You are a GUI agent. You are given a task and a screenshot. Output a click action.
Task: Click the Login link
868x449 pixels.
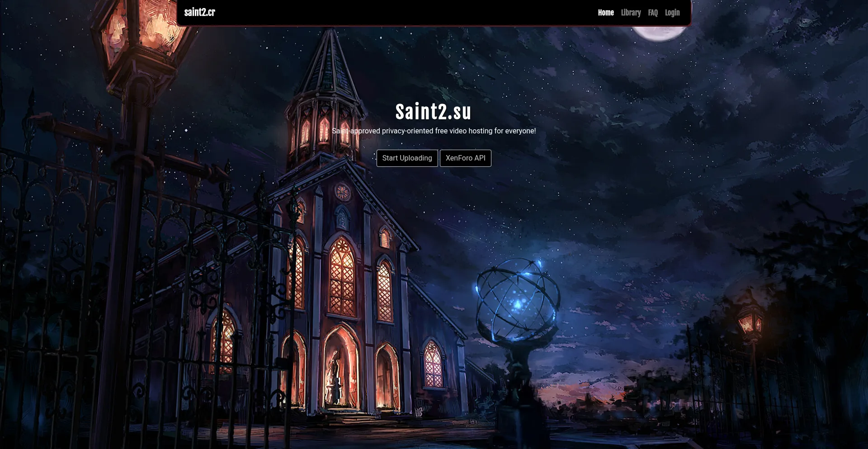click(x=672, y=13)
